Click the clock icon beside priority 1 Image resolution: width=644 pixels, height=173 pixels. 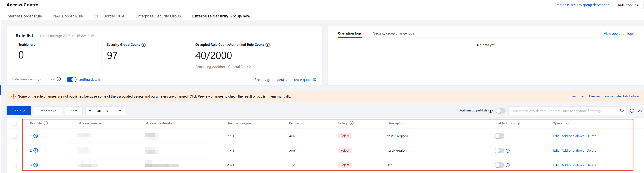point(36,136)
